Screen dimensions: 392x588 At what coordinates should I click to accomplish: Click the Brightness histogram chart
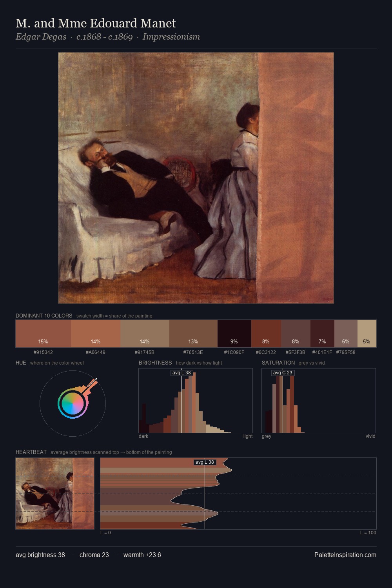196,401
